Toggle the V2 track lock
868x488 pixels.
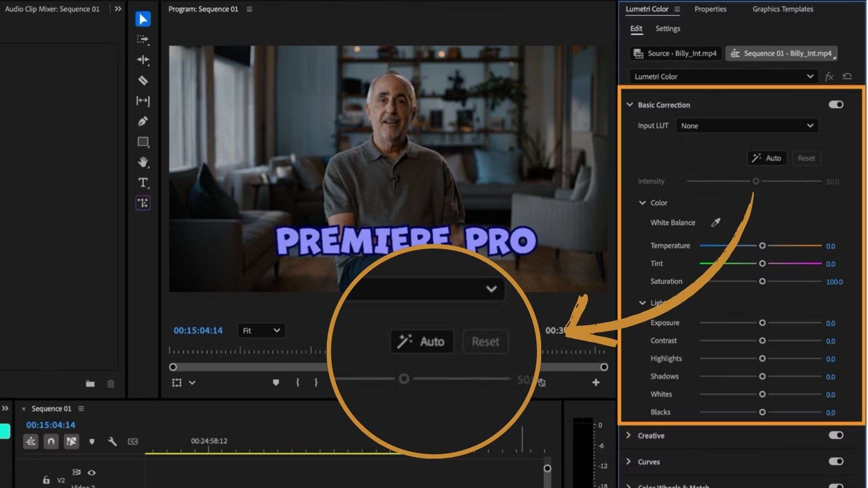46,480
